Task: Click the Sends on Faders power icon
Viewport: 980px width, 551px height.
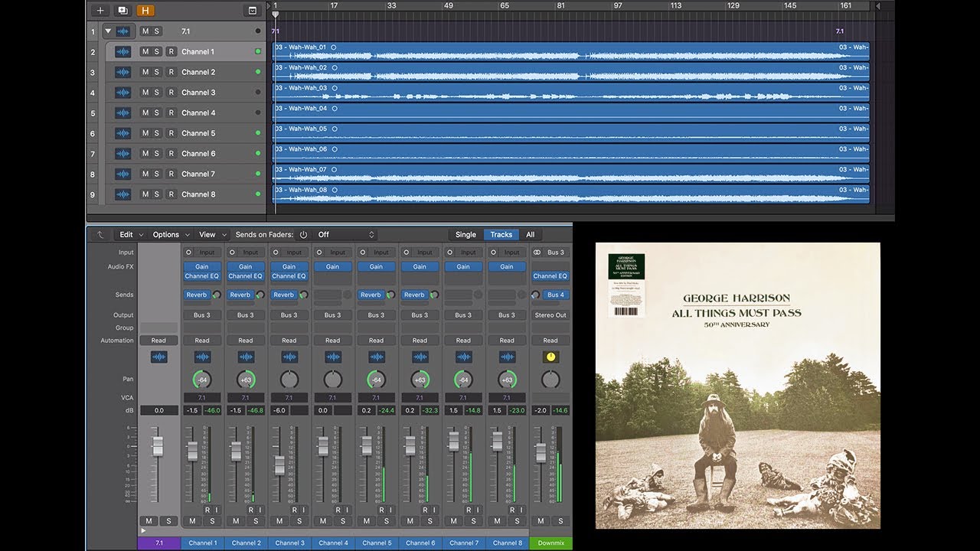Action: coord(303,235)
